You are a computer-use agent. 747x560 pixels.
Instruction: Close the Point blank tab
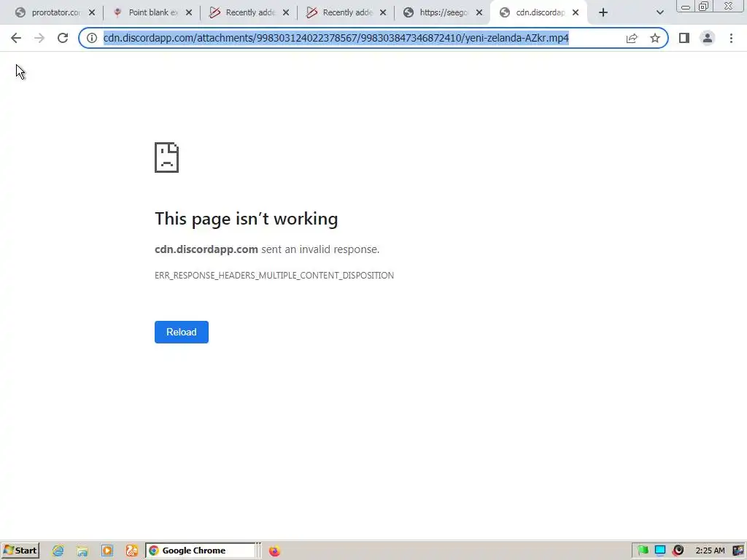pyautogui.click(x=189, y=13)
